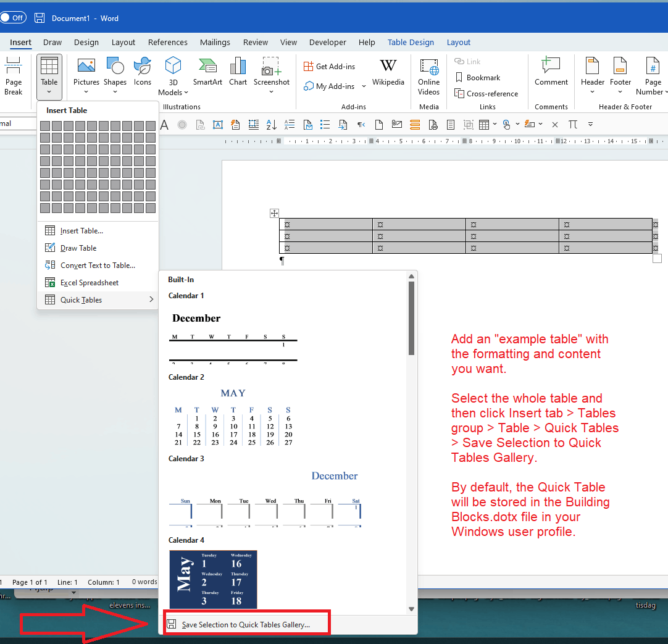Click the Pi equation icon in quick toolbar
Image resolution: width=668 pixels, height=644 pixels.
click(x=572, y=125)
